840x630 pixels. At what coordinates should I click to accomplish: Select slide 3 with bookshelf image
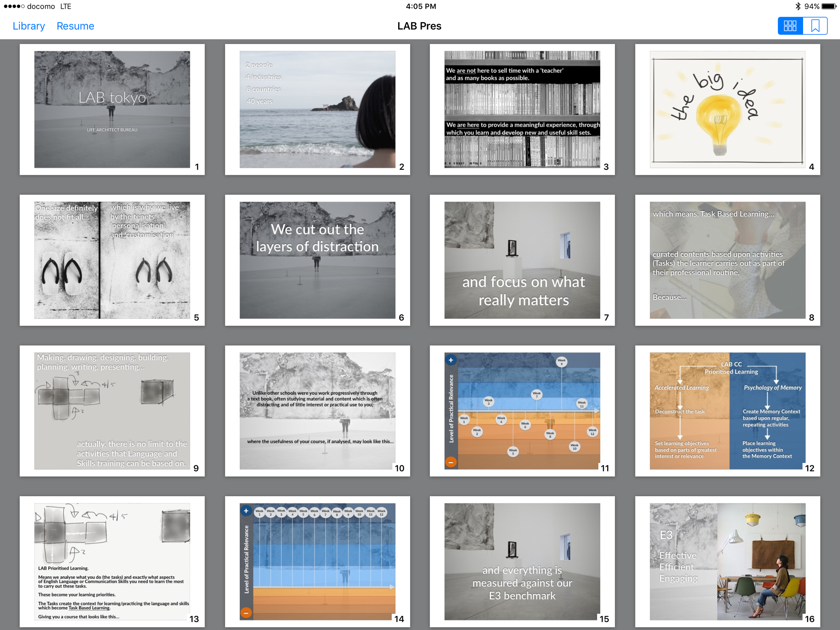[522, 110]
